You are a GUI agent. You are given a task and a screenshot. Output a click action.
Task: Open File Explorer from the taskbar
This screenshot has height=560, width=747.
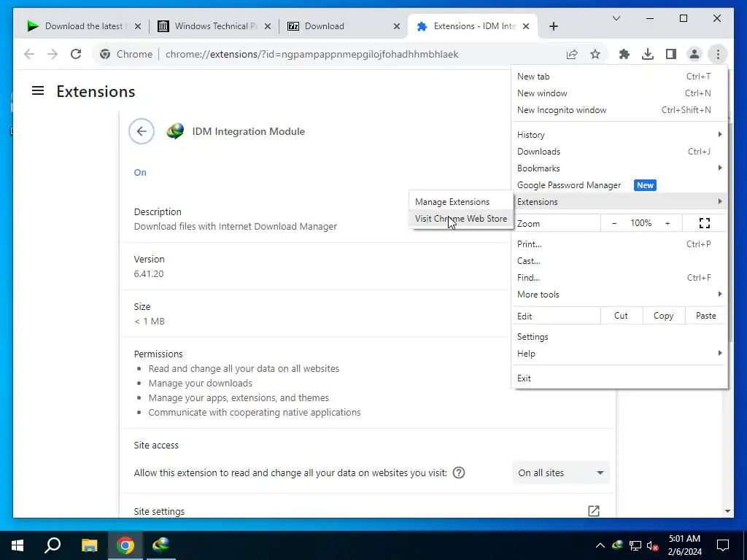(x=89, y=545)
